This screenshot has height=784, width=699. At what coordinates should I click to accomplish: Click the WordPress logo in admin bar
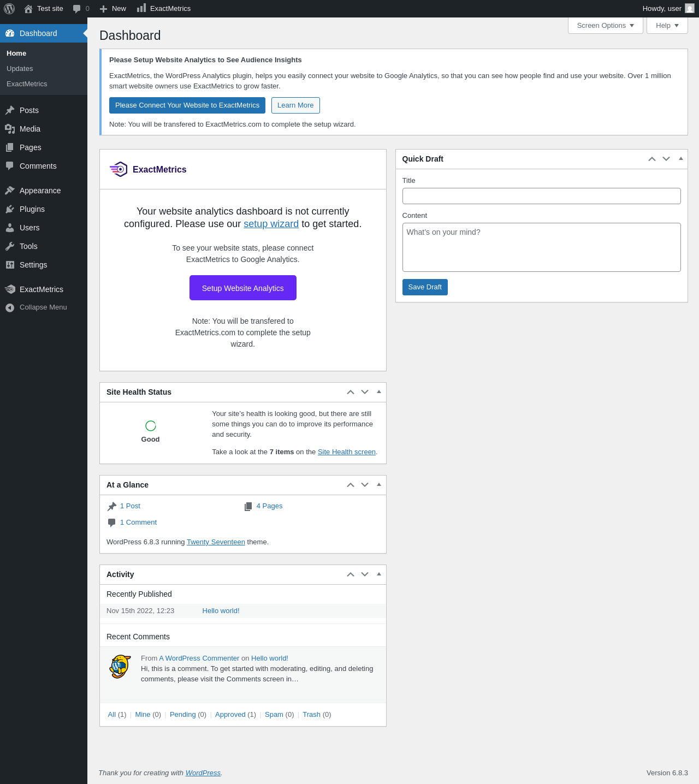9,9
